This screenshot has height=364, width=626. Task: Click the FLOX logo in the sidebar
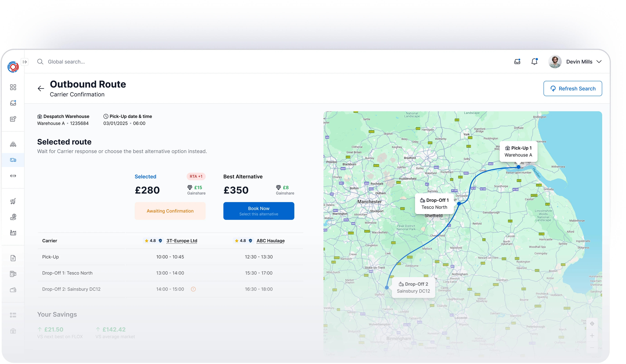pyautogui.click(x=13, y=67)
